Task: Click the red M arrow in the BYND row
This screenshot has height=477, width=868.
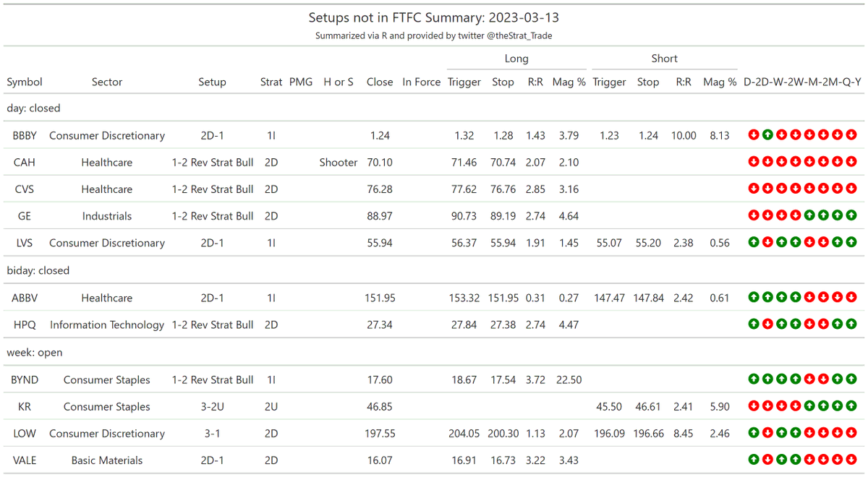Action: click(x=809, y=379)
